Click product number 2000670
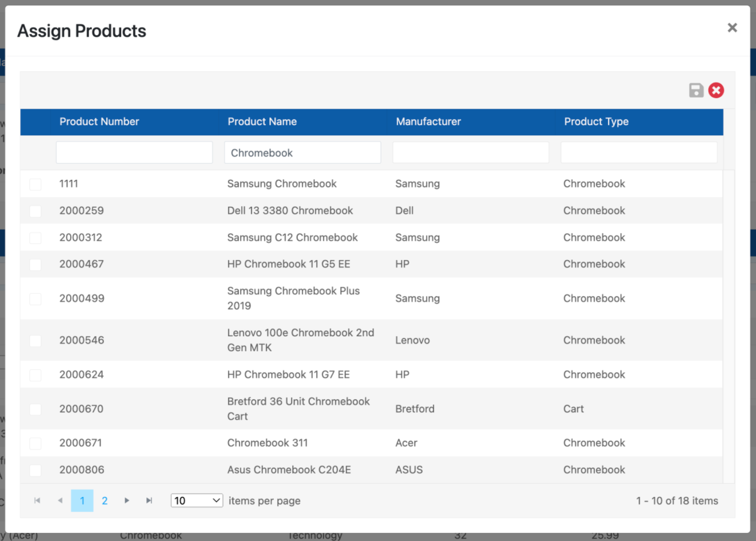756x541 pixels. pyautogui.click(x=81, y=409)
